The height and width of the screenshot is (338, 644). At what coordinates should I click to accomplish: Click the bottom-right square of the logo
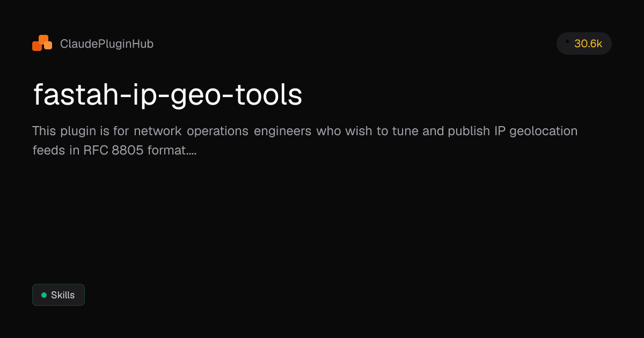click(48, 46)
